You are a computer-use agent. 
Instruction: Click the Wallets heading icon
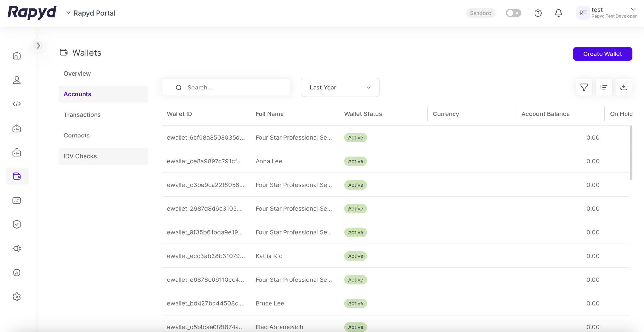click(x=63, y=52)
